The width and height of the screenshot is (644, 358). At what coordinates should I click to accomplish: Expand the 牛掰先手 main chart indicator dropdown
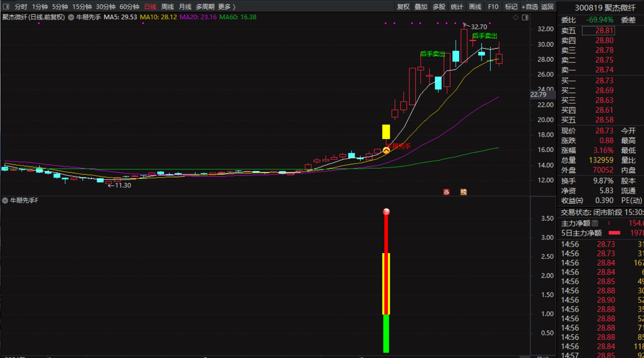click(x=71, y=17)
